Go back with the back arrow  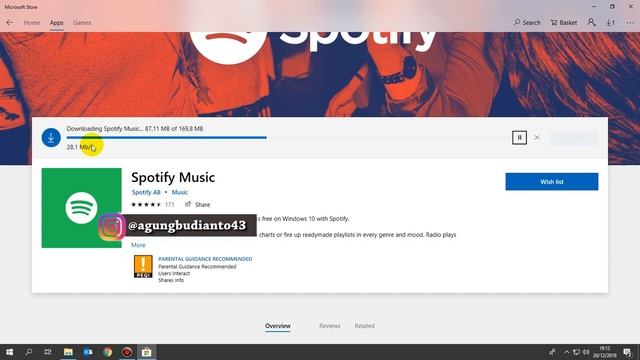point(9,22)
